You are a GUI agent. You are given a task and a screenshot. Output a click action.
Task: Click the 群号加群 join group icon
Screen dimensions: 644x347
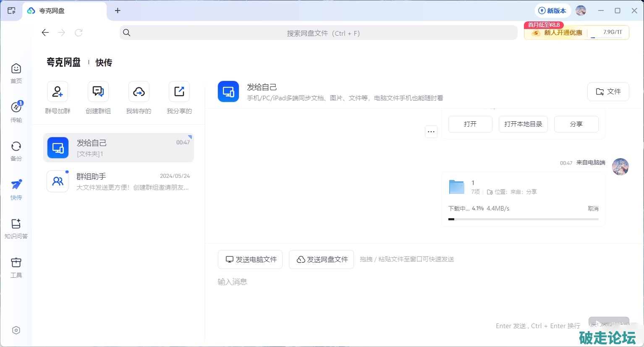58,92
